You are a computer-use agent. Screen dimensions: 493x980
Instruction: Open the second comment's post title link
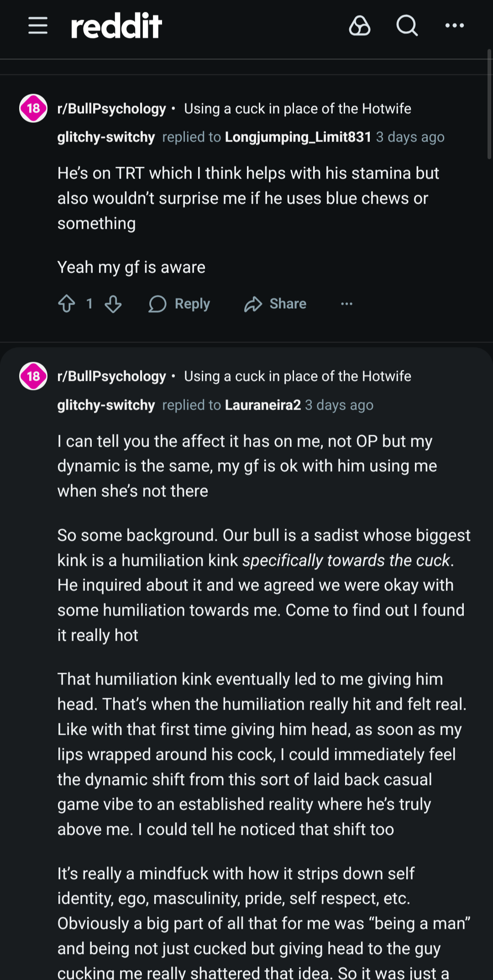(x=297, y=376)
